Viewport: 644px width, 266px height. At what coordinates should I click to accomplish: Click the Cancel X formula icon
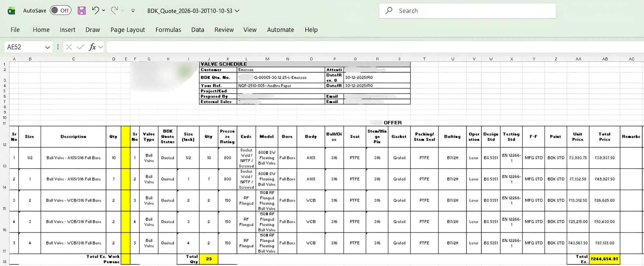tap(69, 47)
